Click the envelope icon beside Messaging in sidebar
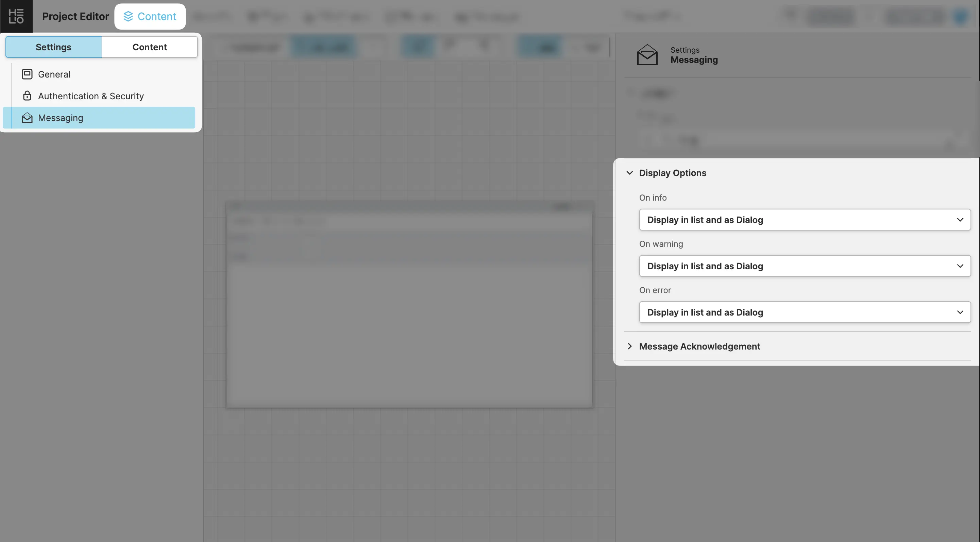The width and height of the screenshot is (980, 542). coord(27,118)
